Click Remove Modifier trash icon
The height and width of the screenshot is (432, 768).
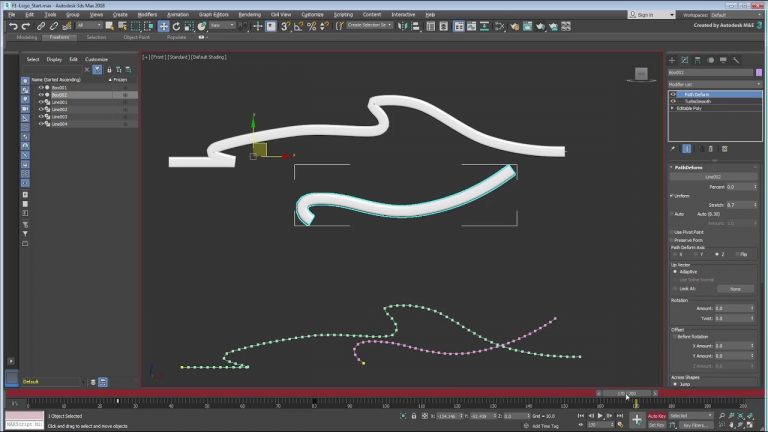pos(711,148)
